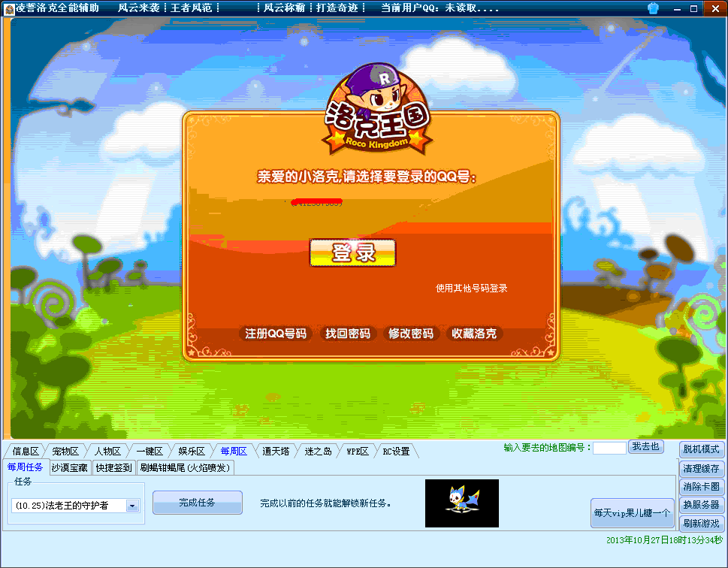The height and width of the screenshot is (568, 728).
Task: Click 完成以前的任务就能解锁新任务 hint text
Action: tap(326, 503)
